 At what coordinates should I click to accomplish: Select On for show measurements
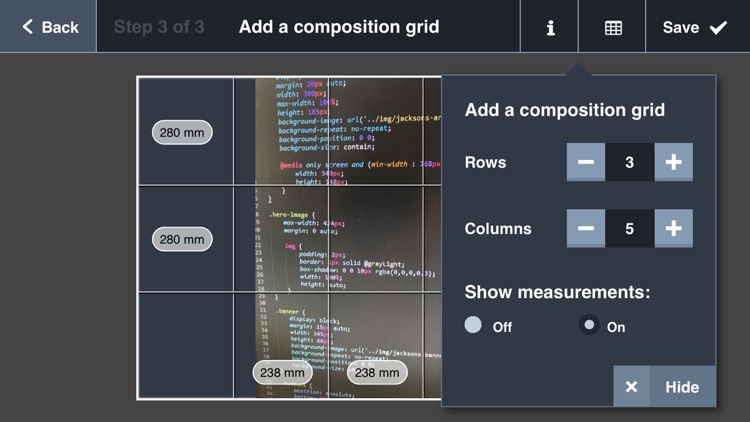[x=590, y=325]
